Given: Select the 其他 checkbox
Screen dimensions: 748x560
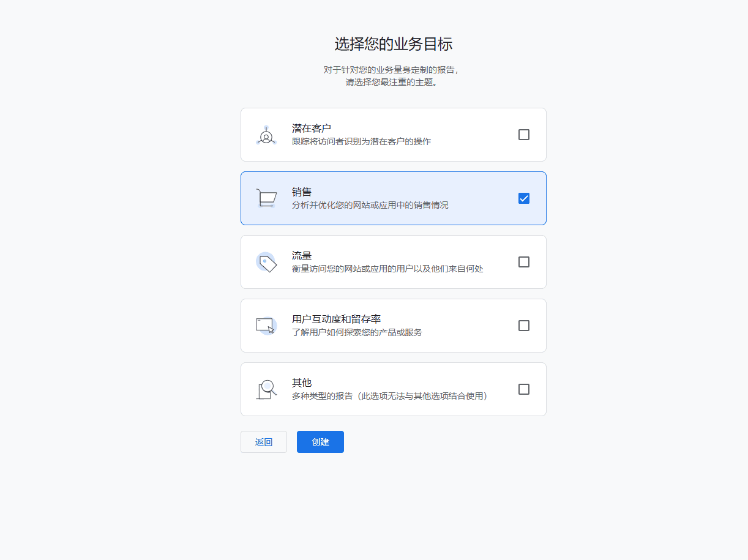Looking at the screenshot, I should coord(524,389).
